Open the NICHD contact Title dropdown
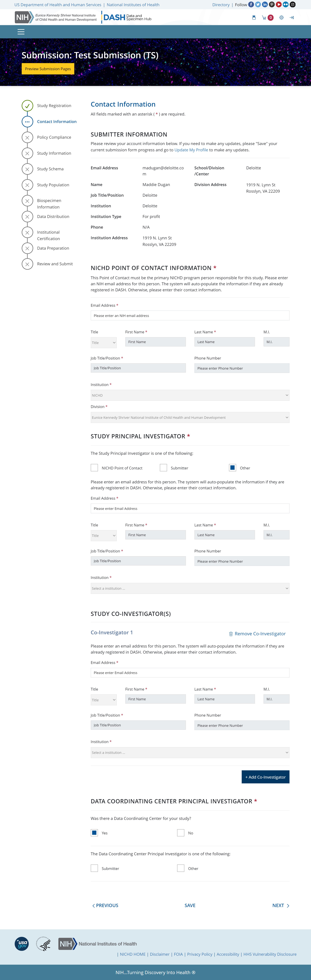Screen dimensions: 311x980 tap(104, 342)
